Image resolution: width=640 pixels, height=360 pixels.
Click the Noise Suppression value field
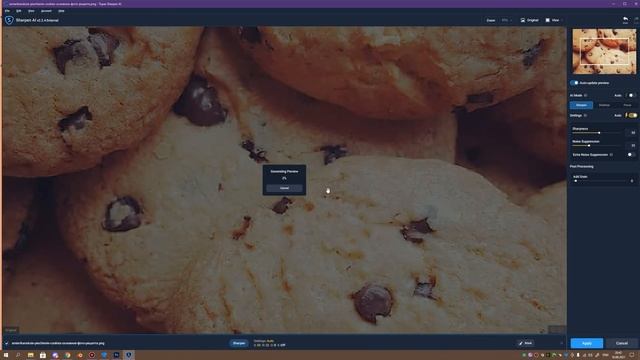[632, 145]
